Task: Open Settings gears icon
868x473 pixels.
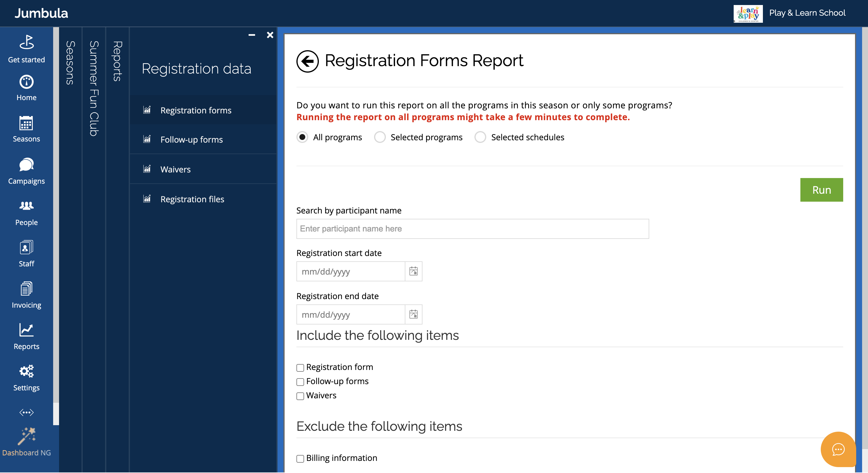Action: click(x=26, y=371)
